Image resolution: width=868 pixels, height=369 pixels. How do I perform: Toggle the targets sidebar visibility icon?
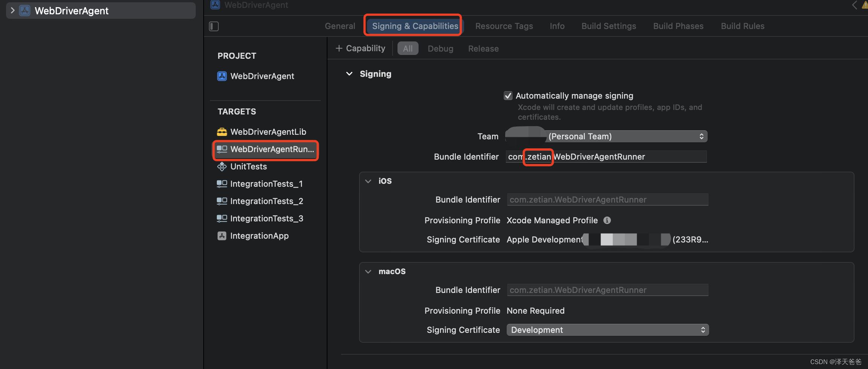(214, 26)
